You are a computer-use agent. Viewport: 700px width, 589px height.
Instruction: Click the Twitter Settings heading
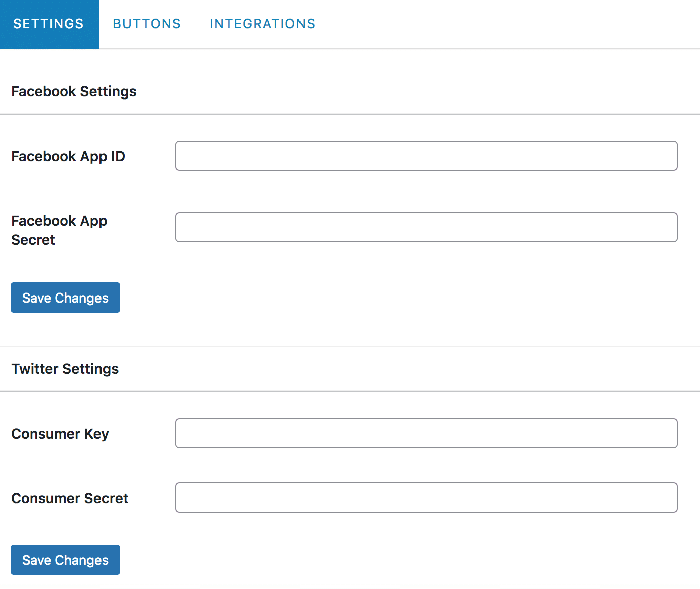(x=65, y=369)
